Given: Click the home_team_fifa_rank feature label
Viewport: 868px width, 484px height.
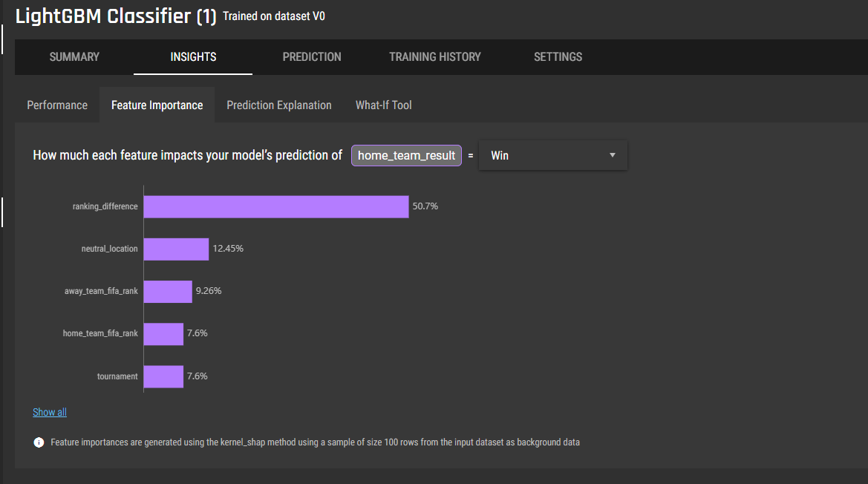Looking at the screenshot, I should coord(100,333).
